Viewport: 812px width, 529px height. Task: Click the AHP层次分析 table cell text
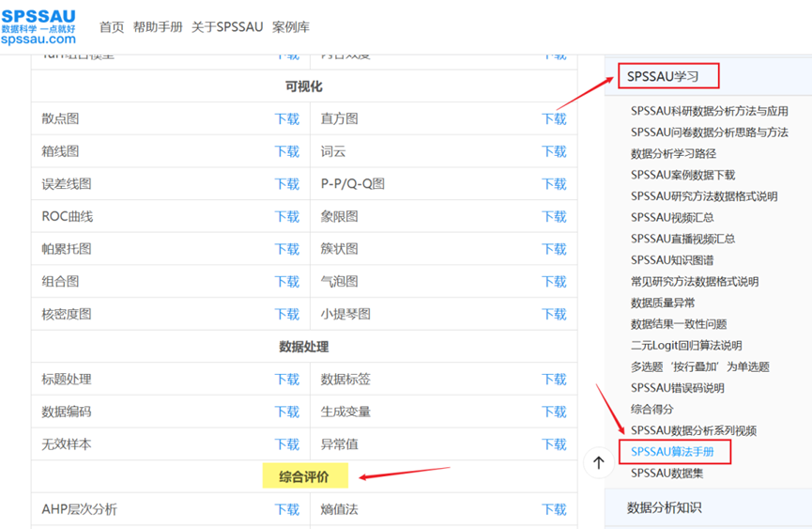pyautogui.click(x=79, y=510)
